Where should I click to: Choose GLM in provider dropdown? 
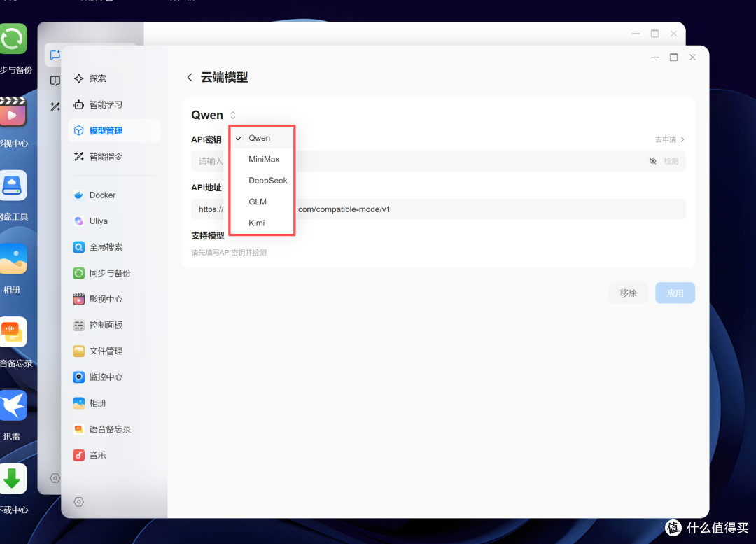click(x=262, y=202)
